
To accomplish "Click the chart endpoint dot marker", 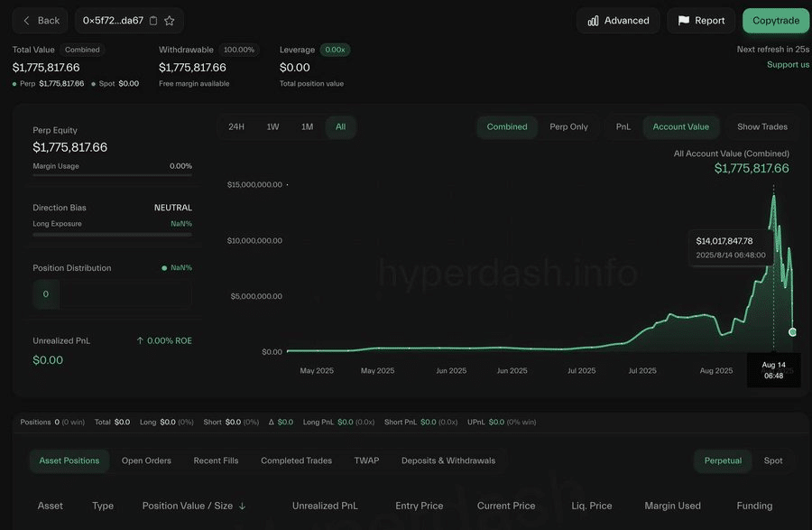I will [x=792, y=332].
